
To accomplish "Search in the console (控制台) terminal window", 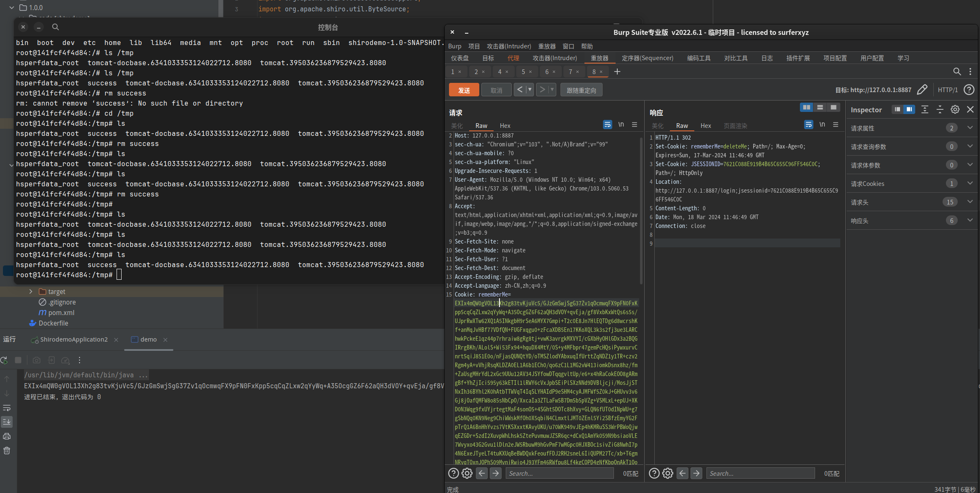I will point(55,27).
